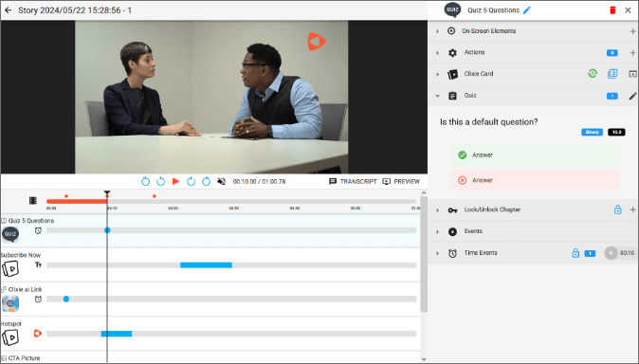Expand the Time Events section
The height and width of the screenshot is (364, 639).
point(437,253)
